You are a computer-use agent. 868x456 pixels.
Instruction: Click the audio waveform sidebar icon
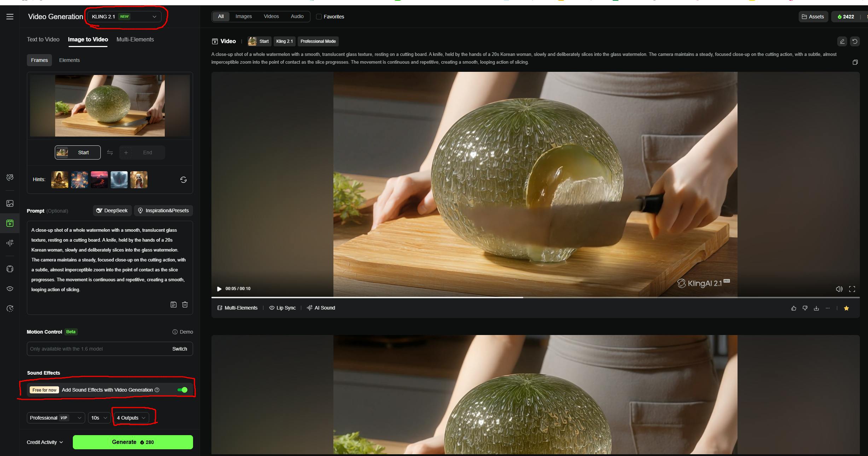[x=10, y=243]
